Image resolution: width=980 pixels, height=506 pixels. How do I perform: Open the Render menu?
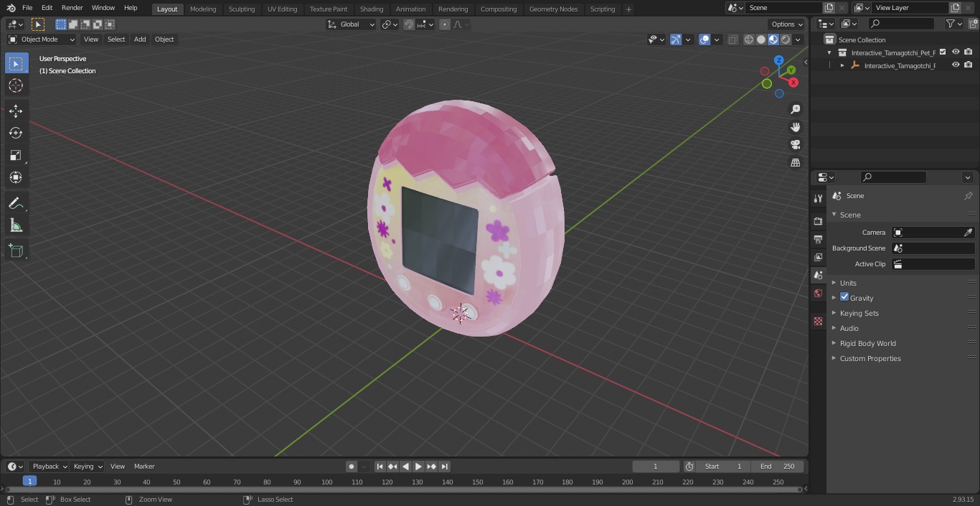pos(72,8)
